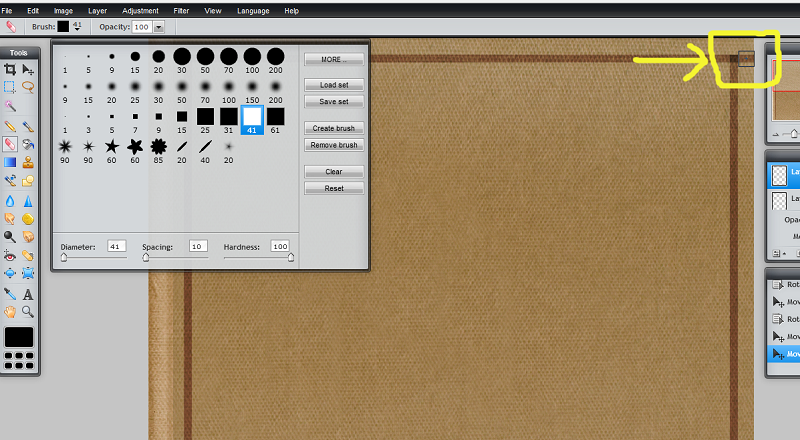
Task: Select the Red Eye Reduction tool
Action: tap(10, 255)
